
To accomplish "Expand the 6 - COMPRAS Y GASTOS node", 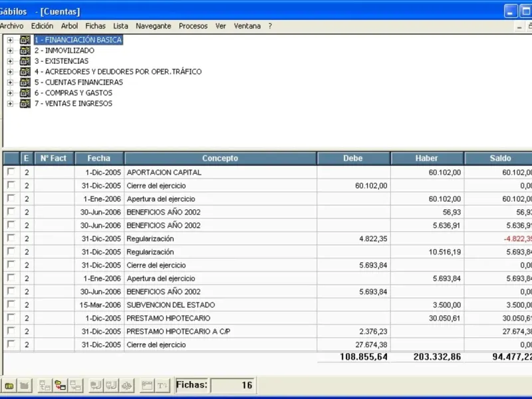I will tap(10, 93).
